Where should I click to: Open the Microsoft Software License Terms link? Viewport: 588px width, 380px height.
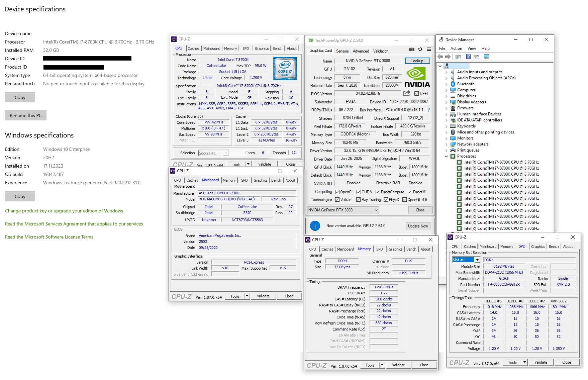[49, 237]
